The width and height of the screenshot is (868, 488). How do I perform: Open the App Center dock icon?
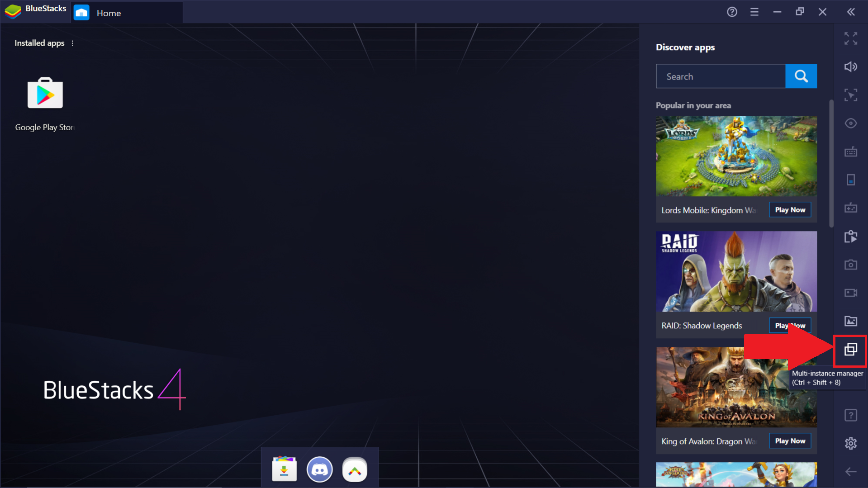click(x=284, y=469)
